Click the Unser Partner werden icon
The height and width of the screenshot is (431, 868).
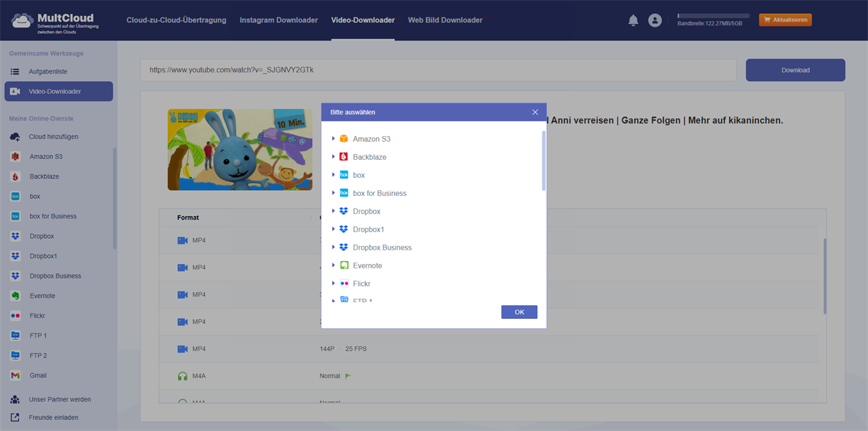(x=15, y=399)
